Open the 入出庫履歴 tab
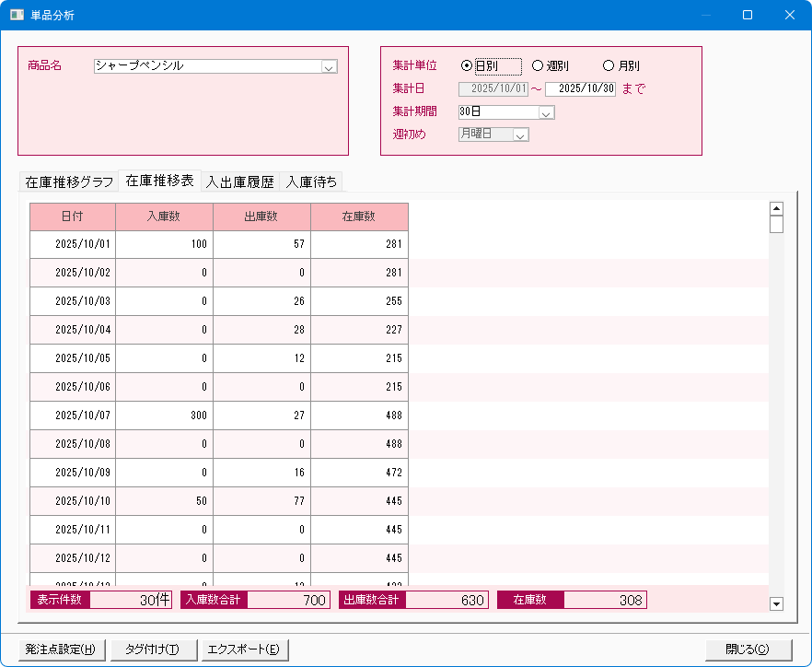This screenshot has height=667, width=812. pyautogui.click(x=240, y=182)
